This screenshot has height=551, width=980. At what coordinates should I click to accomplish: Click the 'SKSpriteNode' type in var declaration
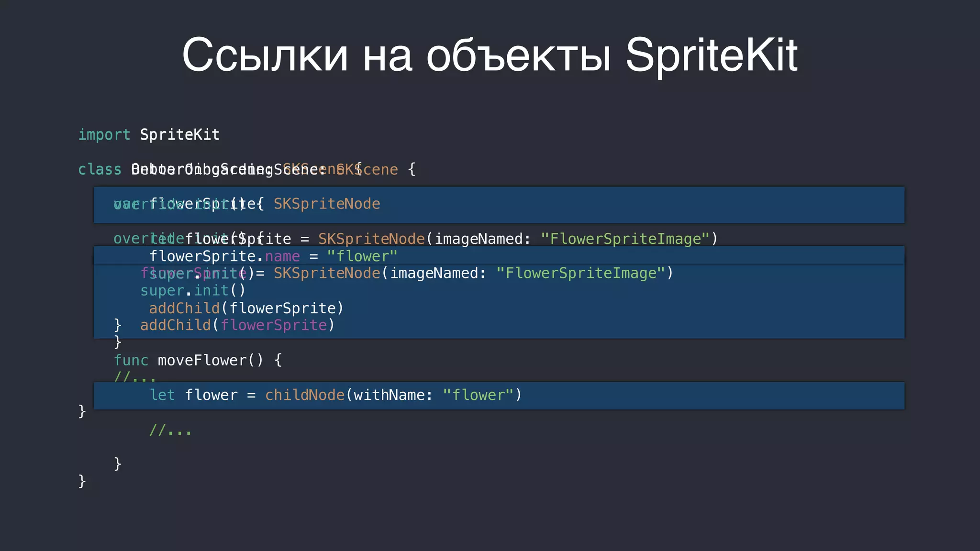(327, 204)
